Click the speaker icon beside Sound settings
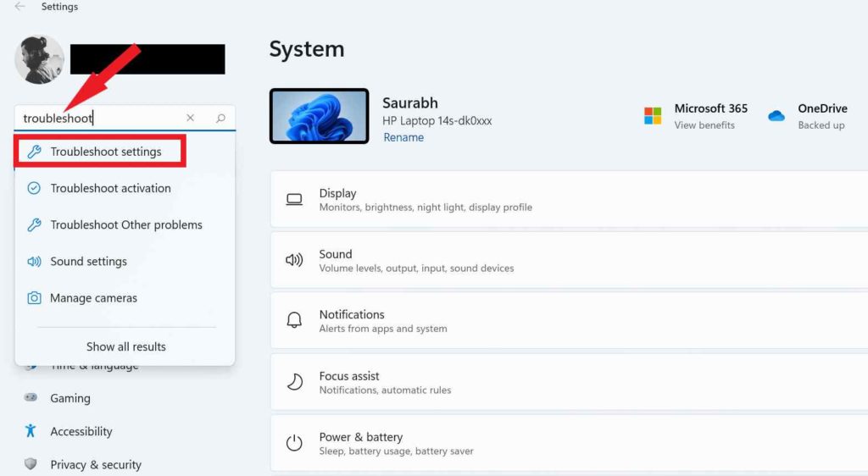The image size is (868, 476). click(34, 262)
